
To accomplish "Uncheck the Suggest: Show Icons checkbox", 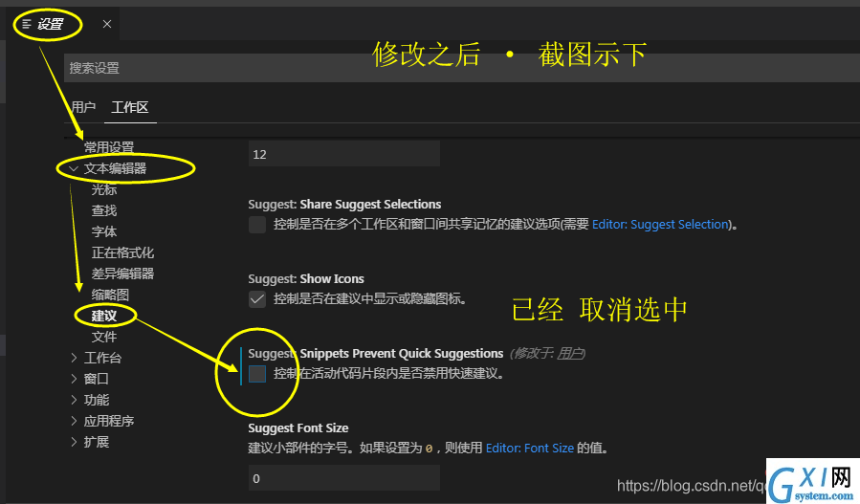I will coord(257,299).
